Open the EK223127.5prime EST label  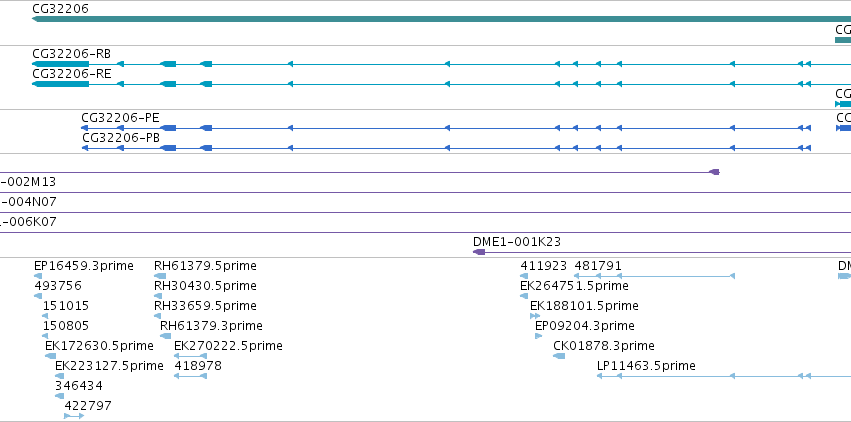click(x=109, y=366)
